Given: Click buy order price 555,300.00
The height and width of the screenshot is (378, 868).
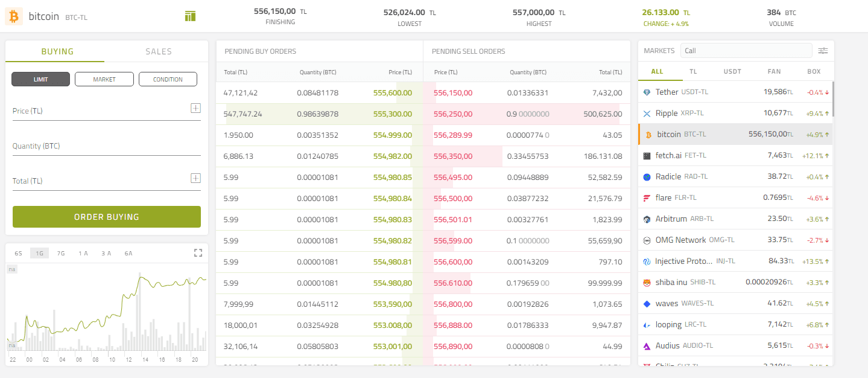Looking at the screenshot, I should point(393,114).
